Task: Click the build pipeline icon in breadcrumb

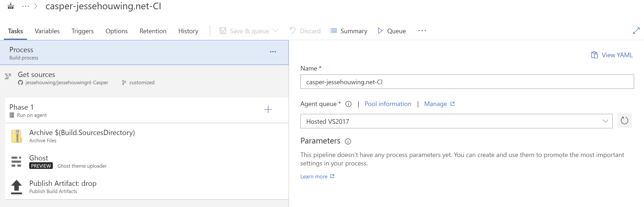Action: pyautogui.click(x=10, y=6)
